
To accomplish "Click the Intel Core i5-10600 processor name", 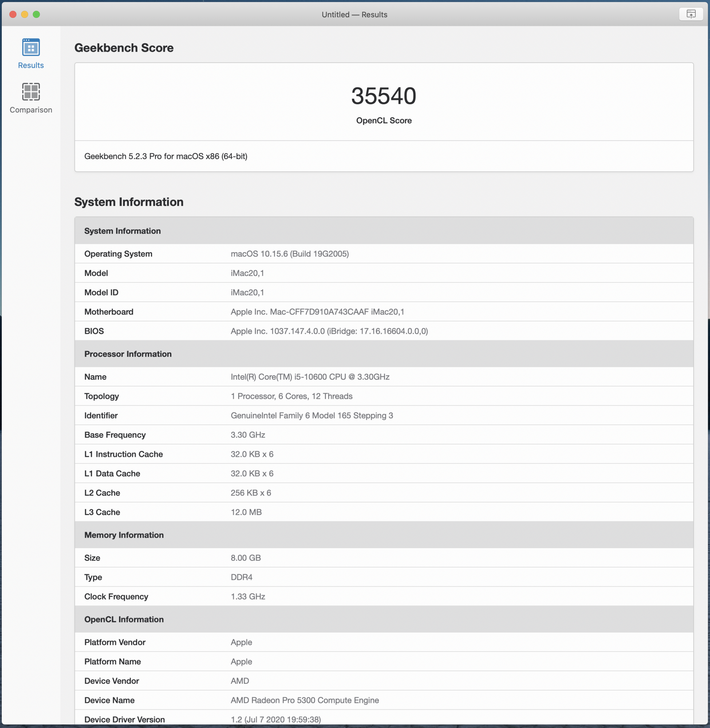I will click(x=310, y=377).
